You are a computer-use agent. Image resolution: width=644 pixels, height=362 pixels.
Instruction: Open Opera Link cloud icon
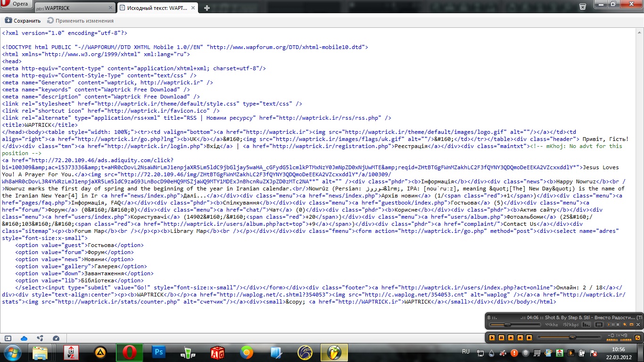pos(24,338)
